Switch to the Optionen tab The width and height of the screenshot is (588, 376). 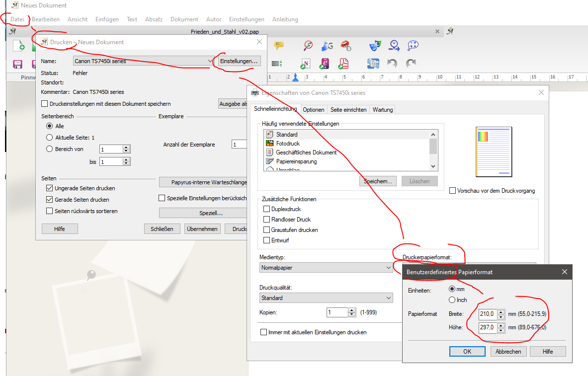[314, 110]
